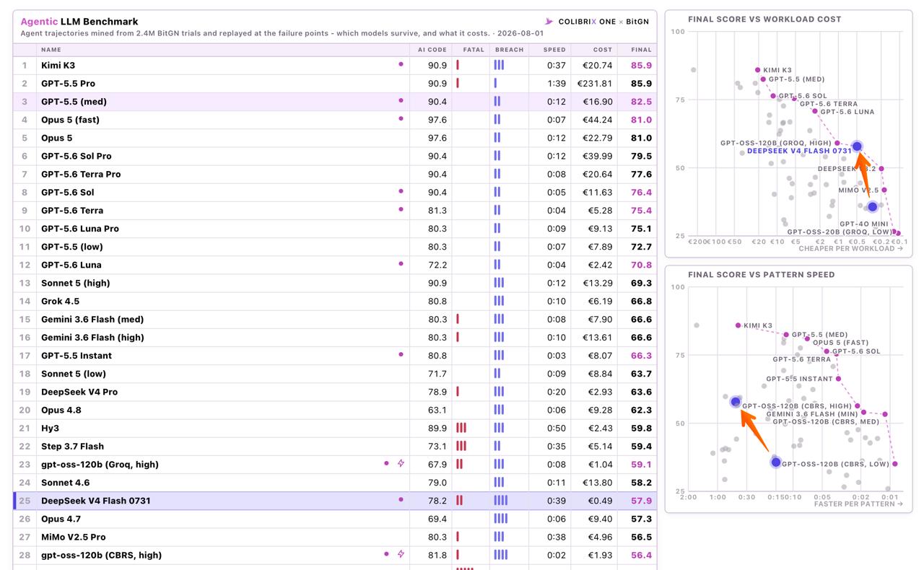The image size is (924, 570).
Task: Click the lightning icon in the gpt-oss-120b (CBRS, high) row
Action: point(401,554)
